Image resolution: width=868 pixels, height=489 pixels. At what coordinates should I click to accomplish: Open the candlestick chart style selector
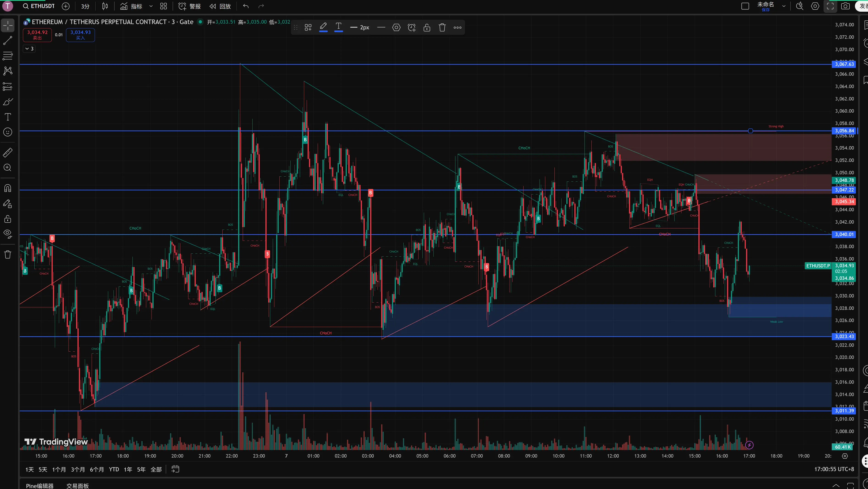point(105,6)
